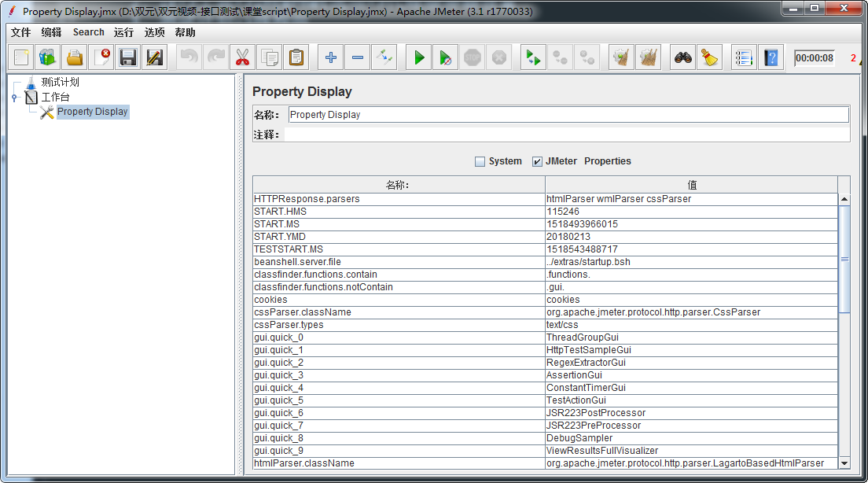Click the Stop test icon
Image resolution: width=868 pixels, height=483 pixels.
coord(473,57)
